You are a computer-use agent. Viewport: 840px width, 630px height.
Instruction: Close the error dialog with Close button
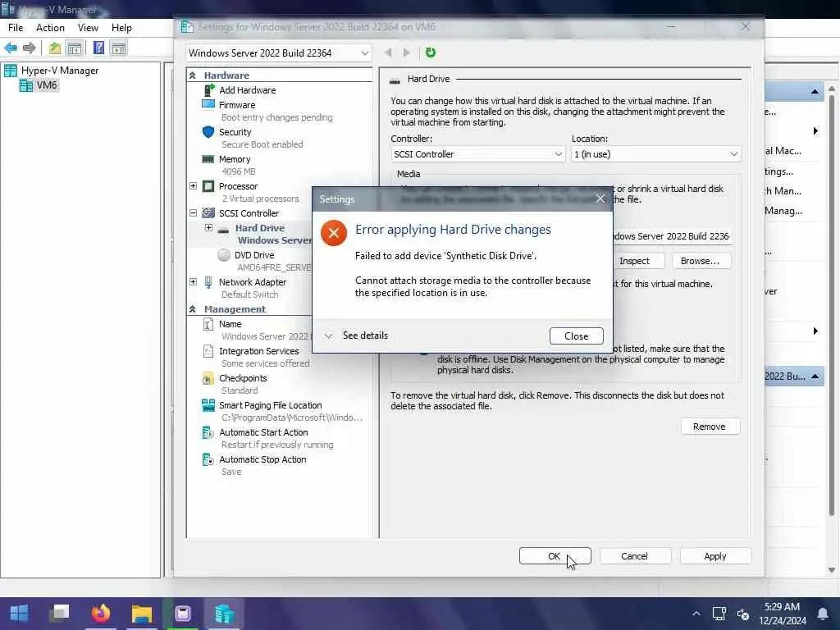[577, 336]
